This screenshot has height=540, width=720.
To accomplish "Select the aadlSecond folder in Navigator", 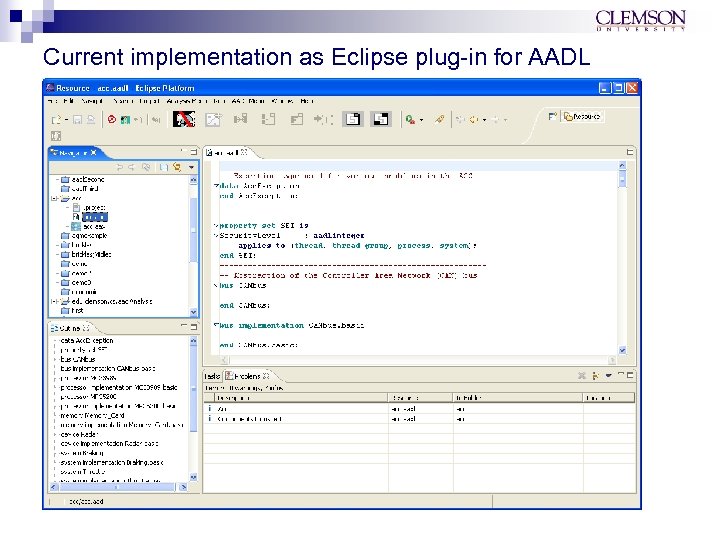I will [83, 180].
